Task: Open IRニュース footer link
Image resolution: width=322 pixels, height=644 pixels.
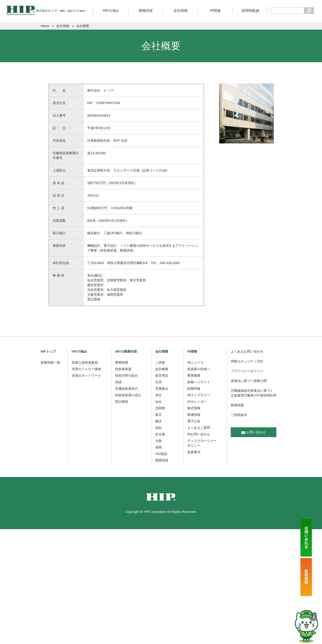Action: coord(195,363)
